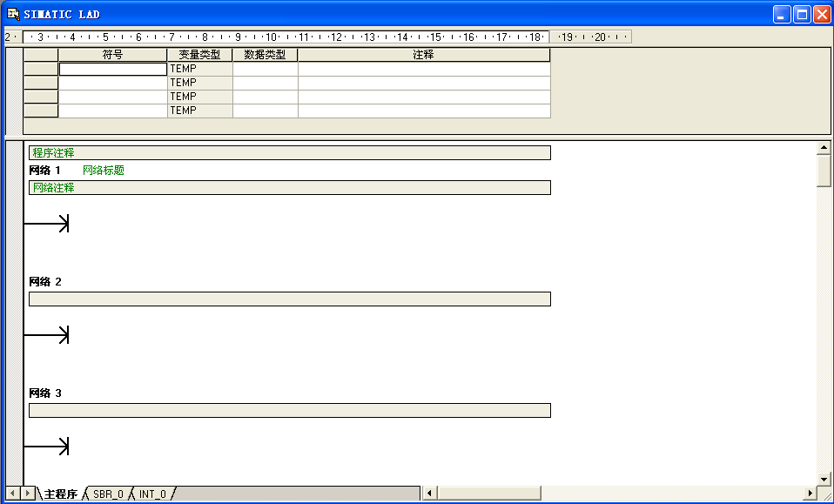Click the left tab-scroll arrow beside 主程序
834x504 pixels.
(13, 494)
